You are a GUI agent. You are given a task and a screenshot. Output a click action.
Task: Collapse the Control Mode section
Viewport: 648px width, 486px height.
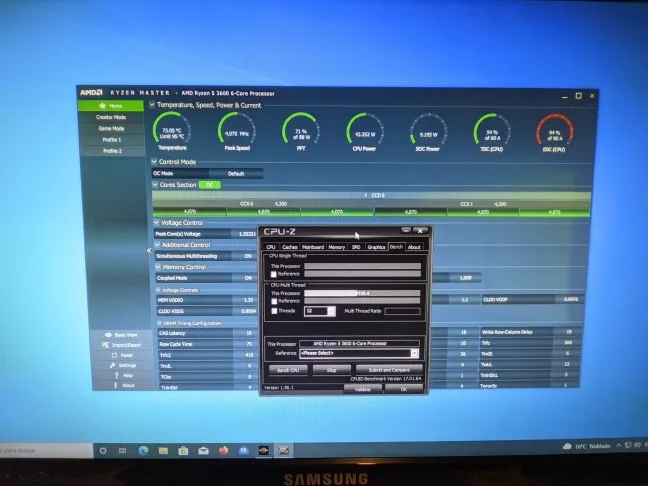[x=154, y=161]
